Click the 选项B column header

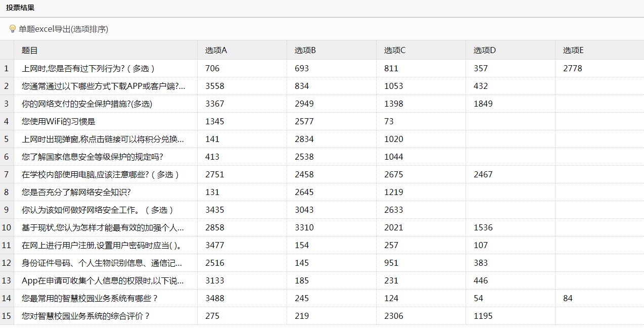coord(305,51)
